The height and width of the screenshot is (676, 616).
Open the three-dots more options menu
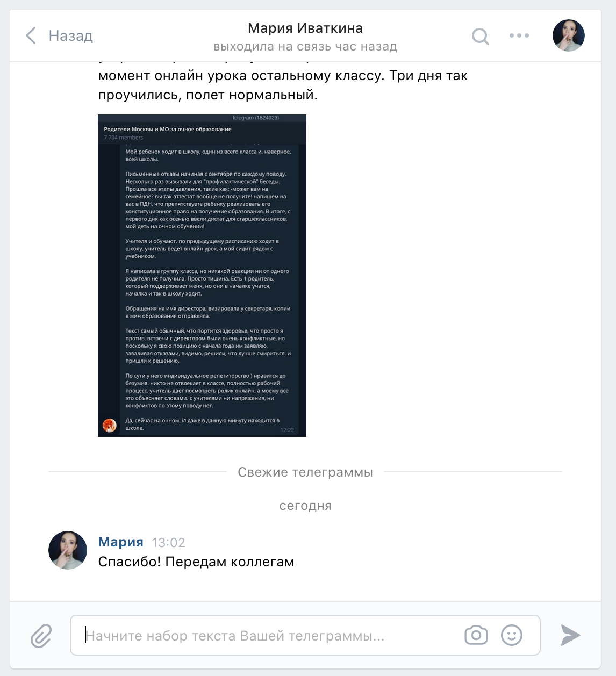click(x=519, y=35)
